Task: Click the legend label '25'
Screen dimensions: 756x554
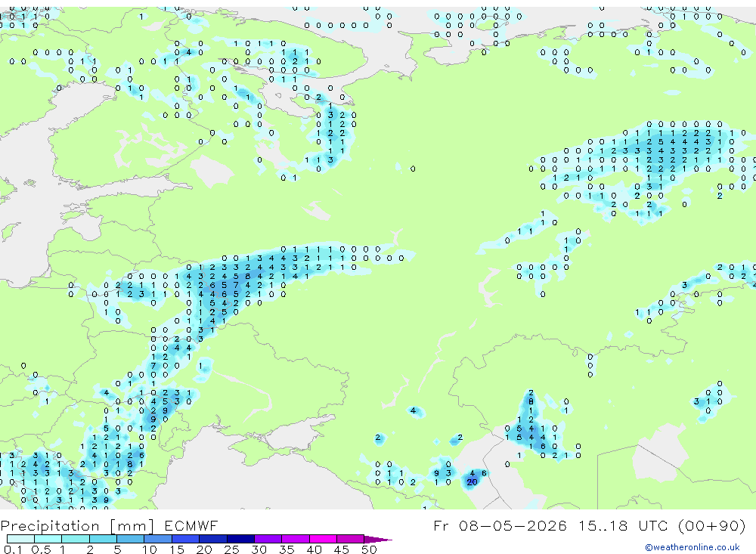Action: coord(231,549)
